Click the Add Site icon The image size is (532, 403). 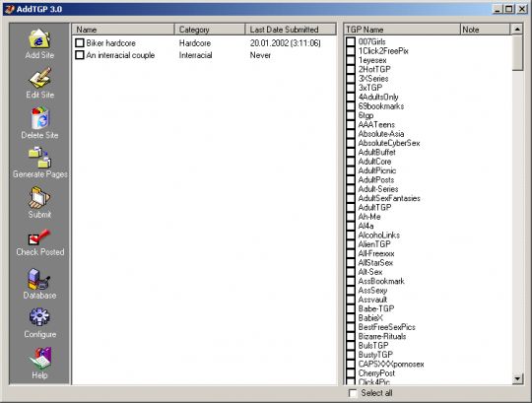pyautogui.click(x=39, y=38)
